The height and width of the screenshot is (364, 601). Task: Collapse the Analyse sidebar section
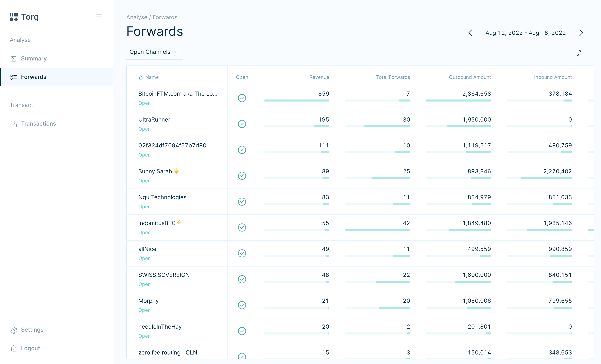(x=99, y=40)
